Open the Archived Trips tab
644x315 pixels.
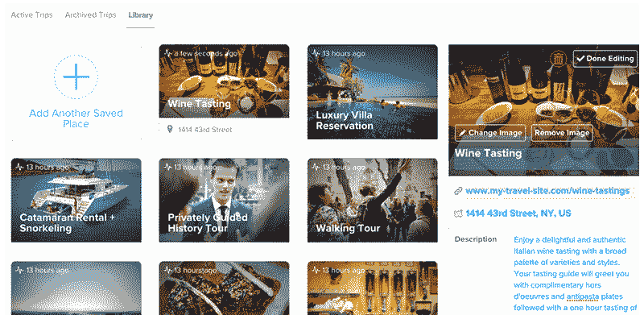[91, 15]
